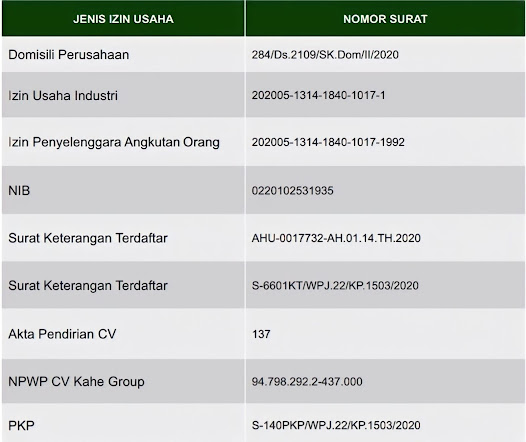Select value 202005-1314-1840-1017-1992
Viewport: 526px width, 442px height.
[328, 142]
